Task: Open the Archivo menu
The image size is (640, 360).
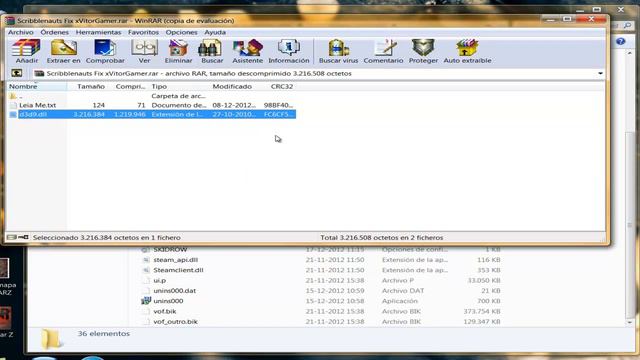Action: pyautogui.click(x=21, y=32)
